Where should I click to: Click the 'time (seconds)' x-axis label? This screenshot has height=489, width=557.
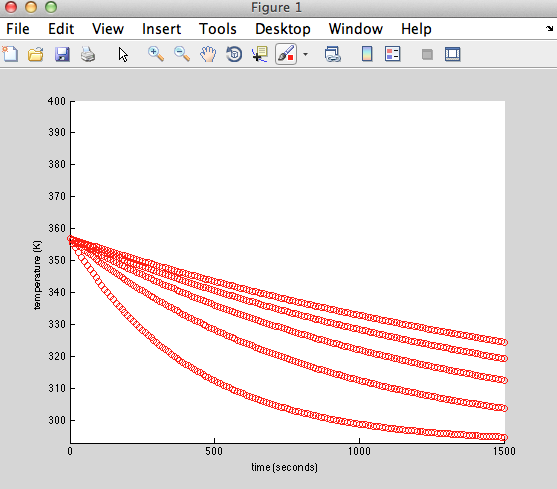pyautogui.click(x=284, y=467)
